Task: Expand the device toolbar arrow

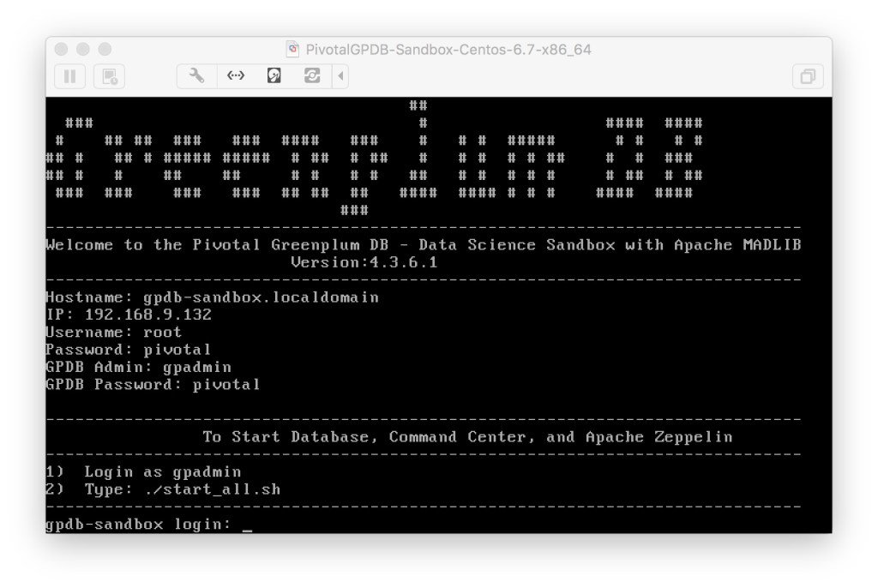Action: (x=340, y=75)
